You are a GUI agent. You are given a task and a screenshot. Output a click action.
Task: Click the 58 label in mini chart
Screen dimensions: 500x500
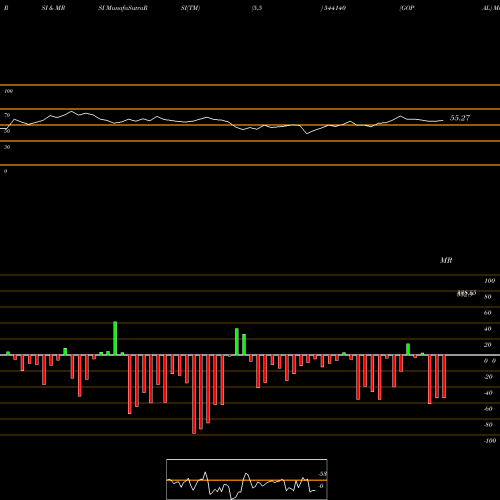coord(322,474)
